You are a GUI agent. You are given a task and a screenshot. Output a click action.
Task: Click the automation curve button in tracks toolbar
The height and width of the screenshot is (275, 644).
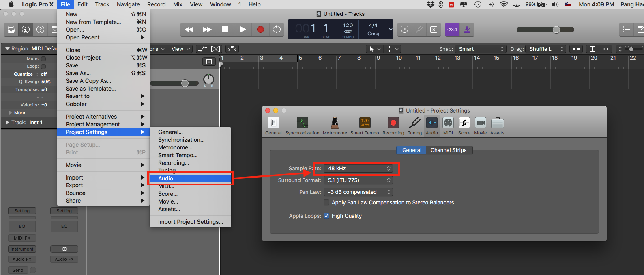tap(202, 49)
